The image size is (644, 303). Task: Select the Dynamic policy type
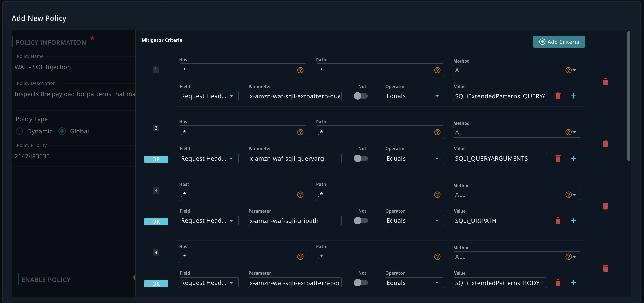(19, 131)
